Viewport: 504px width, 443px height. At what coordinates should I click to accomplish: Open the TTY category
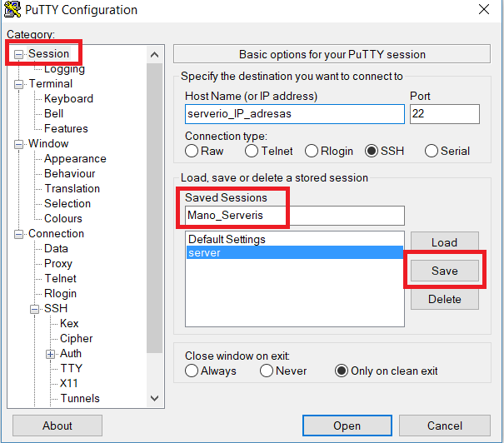tap(72, 368)
